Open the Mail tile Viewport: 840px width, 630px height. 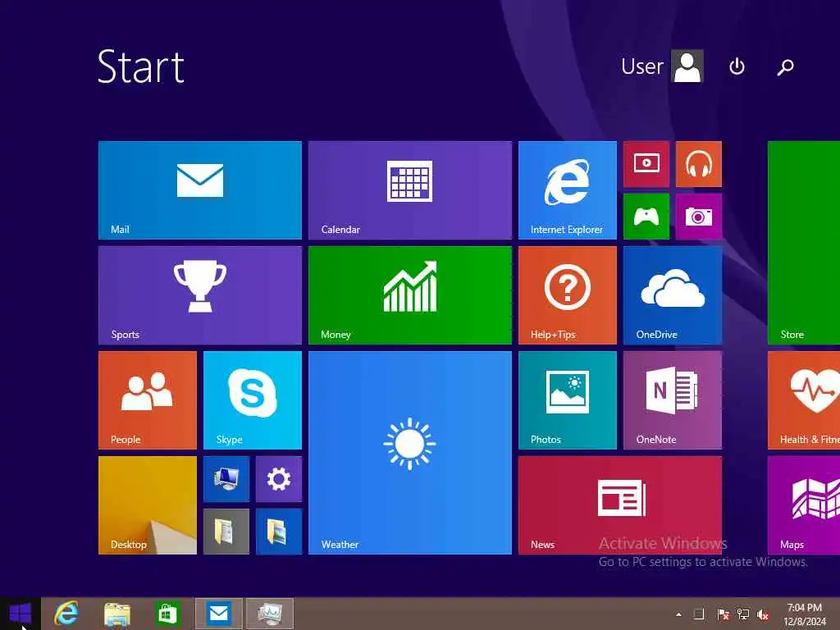pos(200,190)
